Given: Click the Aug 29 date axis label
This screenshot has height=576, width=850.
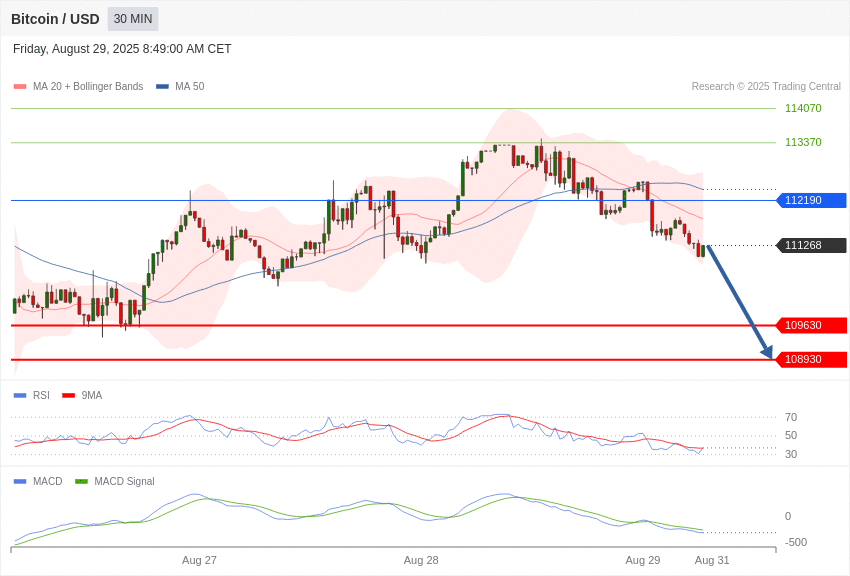Looking at the screenshot, I should [643, 560].
